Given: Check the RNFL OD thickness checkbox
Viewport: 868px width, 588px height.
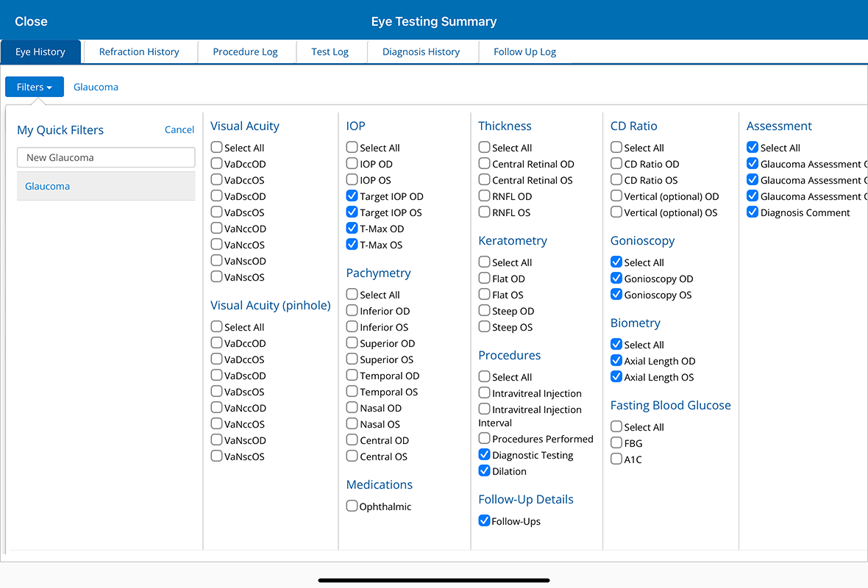Looking at the screenshot, I should [485, 196].
